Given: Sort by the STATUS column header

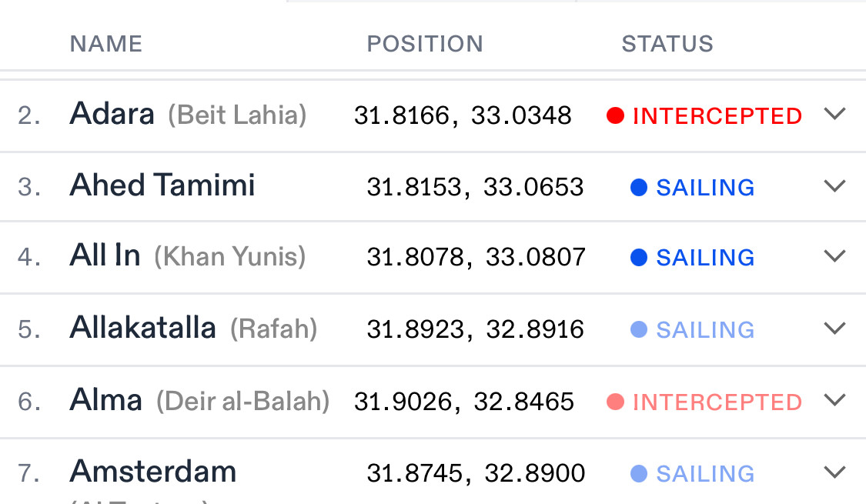Looking at the screenshot, I should [x=667, y=44].
